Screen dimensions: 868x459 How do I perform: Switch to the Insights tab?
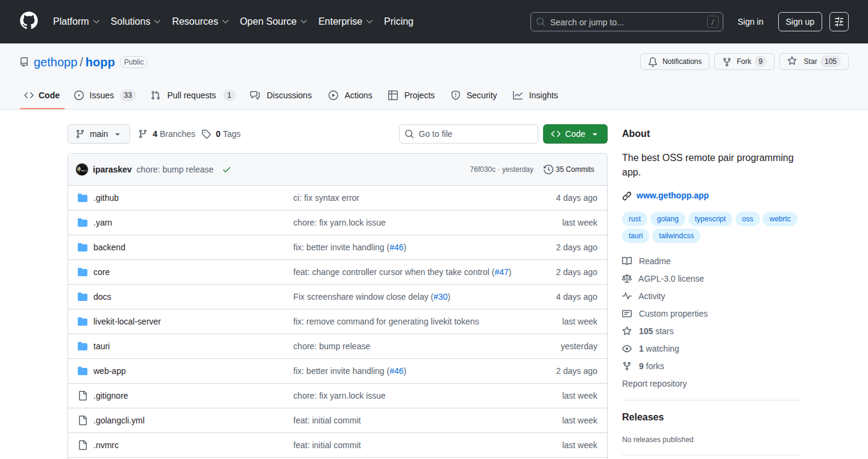tap(535, 95)
